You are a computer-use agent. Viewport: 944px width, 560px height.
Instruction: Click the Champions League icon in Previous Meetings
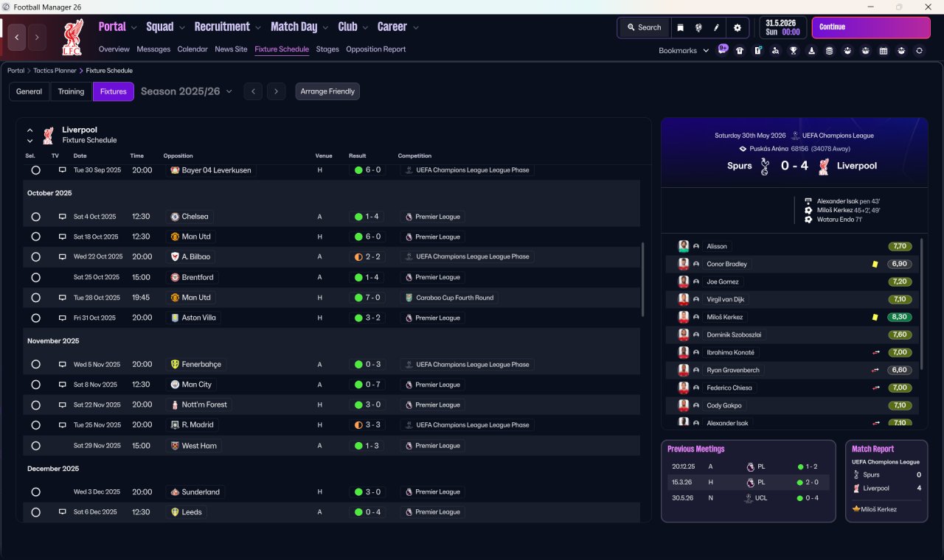pos(749,498)
